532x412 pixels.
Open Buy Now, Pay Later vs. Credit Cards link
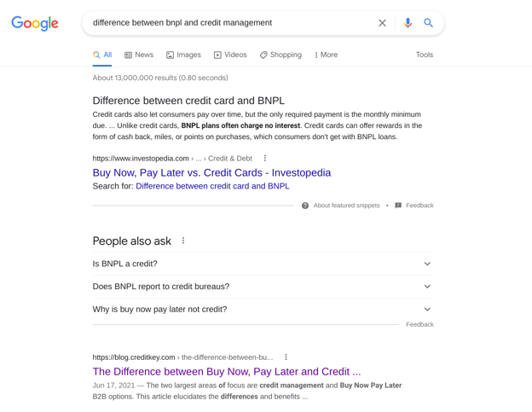[211, 173]
